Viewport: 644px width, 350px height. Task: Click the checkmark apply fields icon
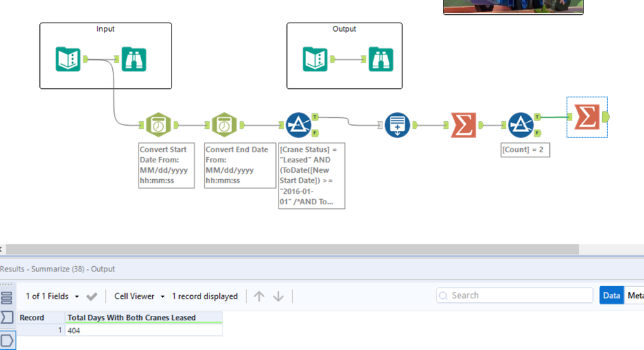(92, 297)
